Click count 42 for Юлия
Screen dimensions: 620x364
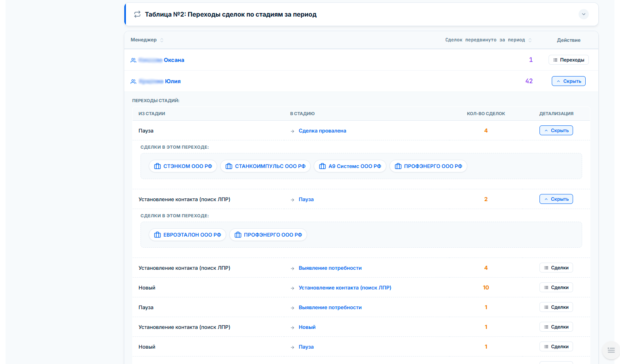tap(529, 81)
